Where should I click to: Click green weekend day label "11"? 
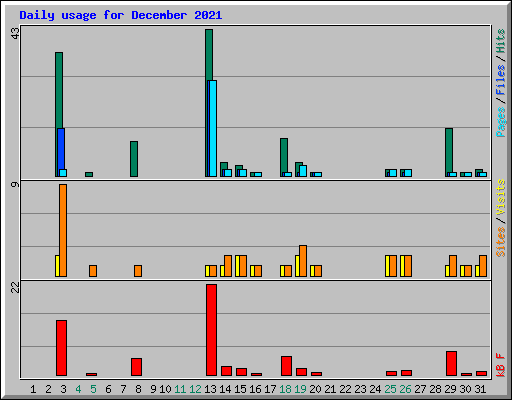(180, 389)
